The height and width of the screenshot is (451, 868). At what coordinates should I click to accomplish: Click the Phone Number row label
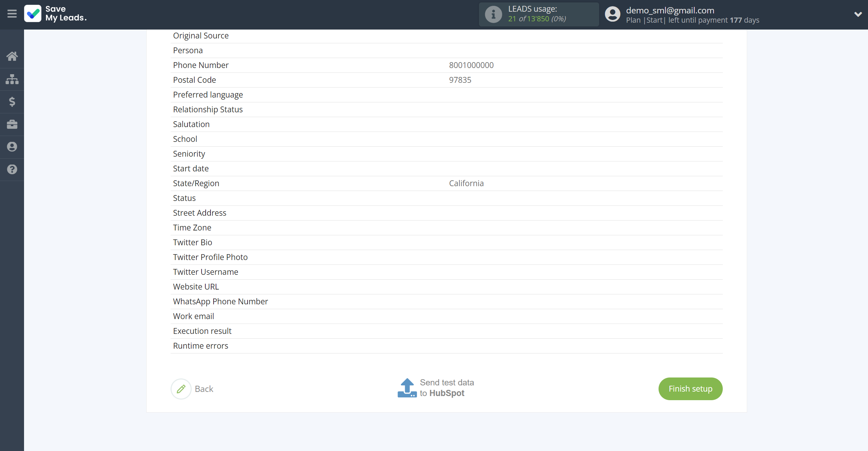click(201, 65)
